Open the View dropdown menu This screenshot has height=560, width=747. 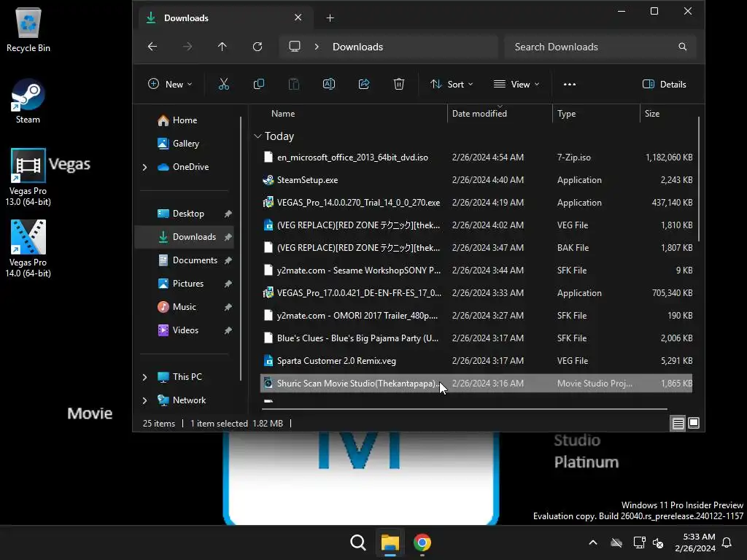517,85
